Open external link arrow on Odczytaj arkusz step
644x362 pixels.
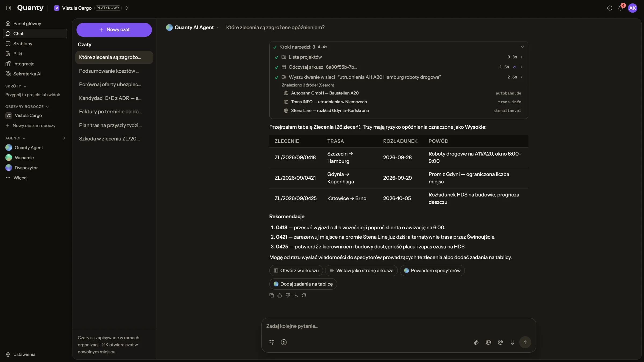pos(514,67)
